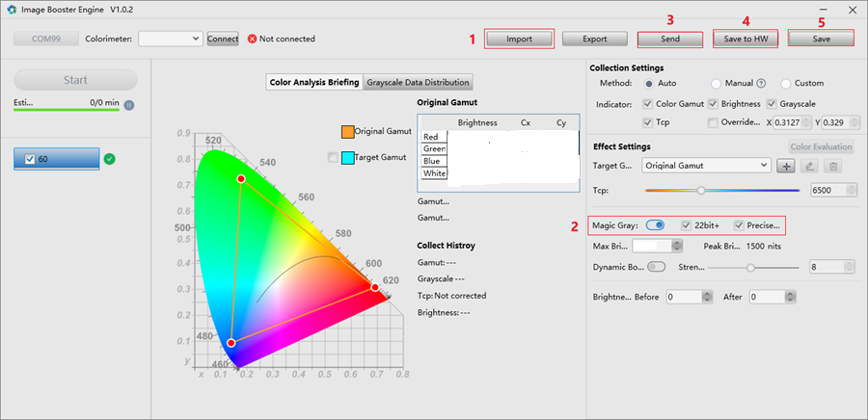Click the Save to HW button
The height and width of the screenshot is (420, 868).
pos(745,39)
